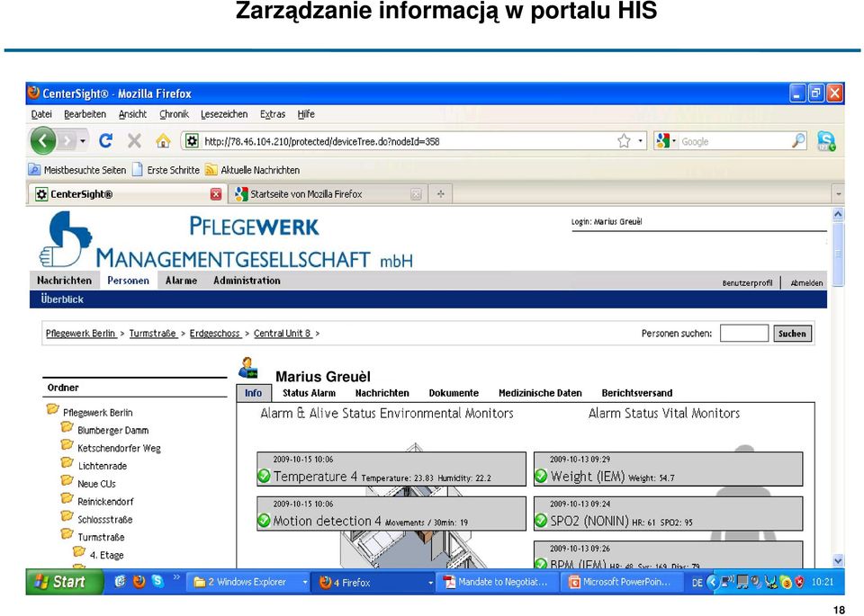
Task: Open Meistbesuchte Seiten bookmark
Action: pyautogui.click(x=77, y=170)
